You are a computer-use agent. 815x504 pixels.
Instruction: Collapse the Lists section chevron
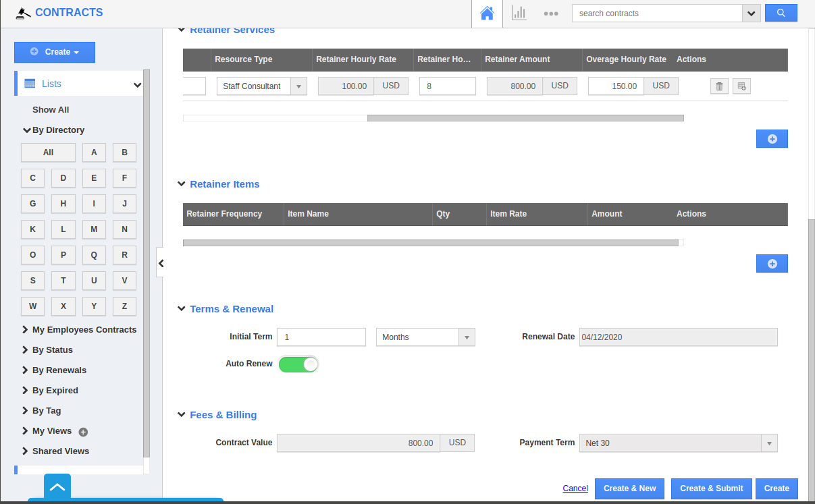pyautogui.click(x=138, y=85)
